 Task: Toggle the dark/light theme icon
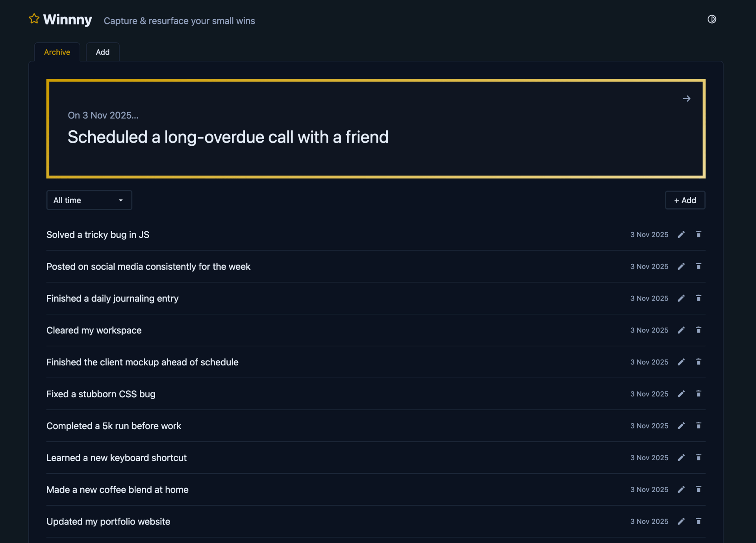tap(712, 19)
